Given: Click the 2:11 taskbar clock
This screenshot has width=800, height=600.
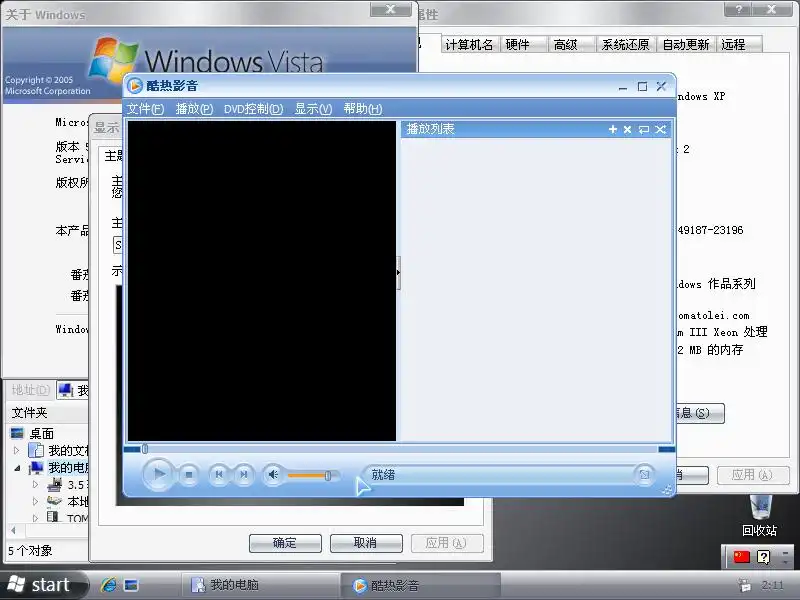Looking at the screenshot, I should pyautogui.click(x=772, y=585).
